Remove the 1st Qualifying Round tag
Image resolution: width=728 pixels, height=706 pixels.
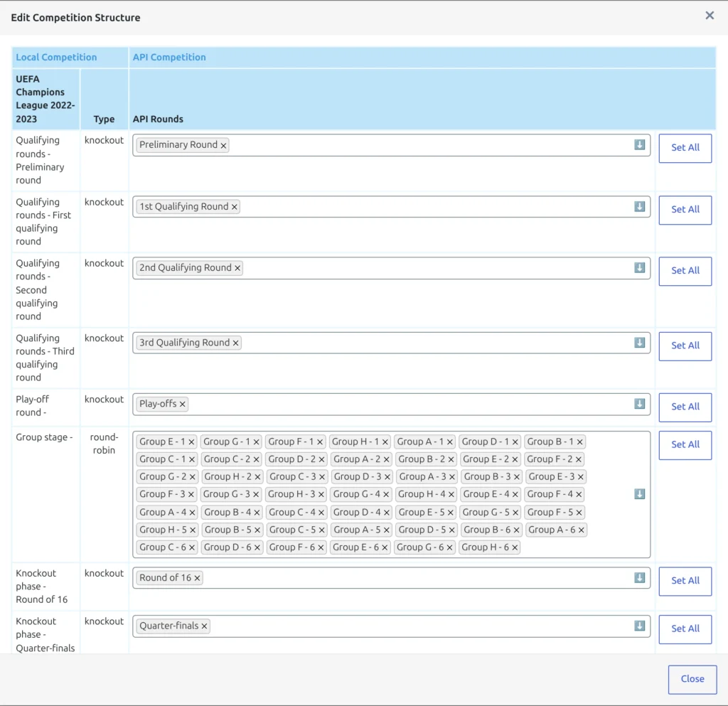coord(235,207)
